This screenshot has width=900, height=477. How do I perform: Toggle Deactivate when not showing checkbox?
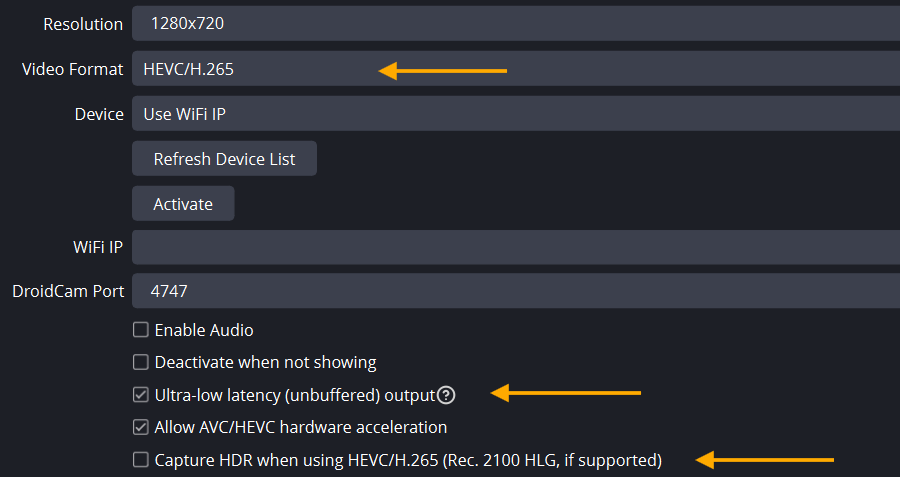[141, 362]
